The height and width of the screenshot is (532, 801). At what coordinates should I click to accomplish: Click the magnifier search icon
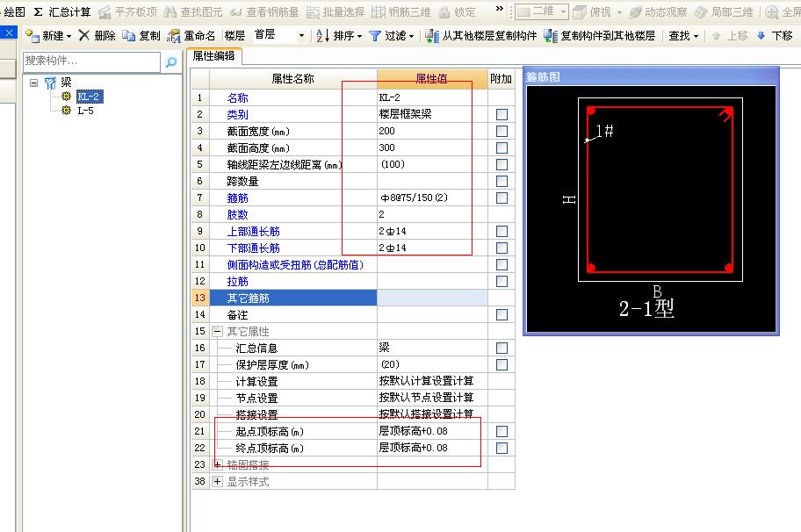171,61
